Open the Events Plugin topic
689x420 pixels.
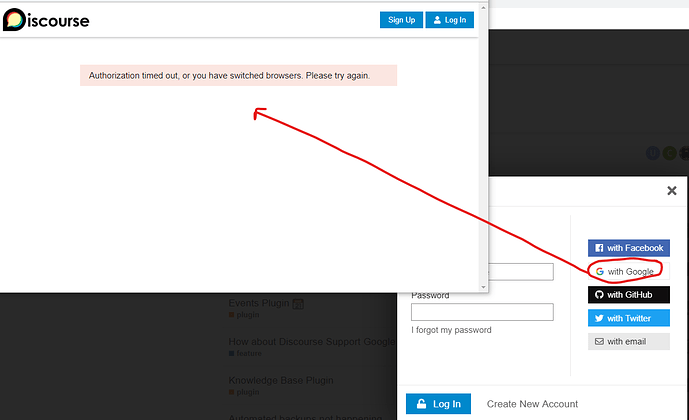click(x=259, y=303)
